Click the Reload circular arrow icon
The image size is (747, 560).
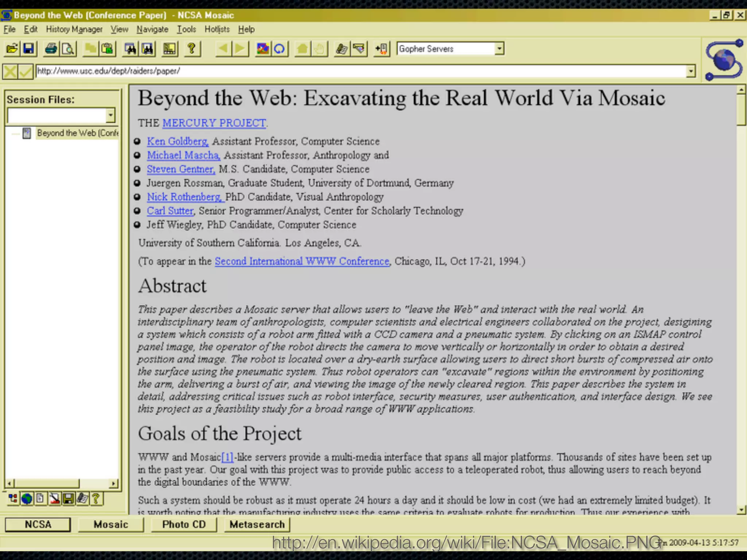point(280,49)
